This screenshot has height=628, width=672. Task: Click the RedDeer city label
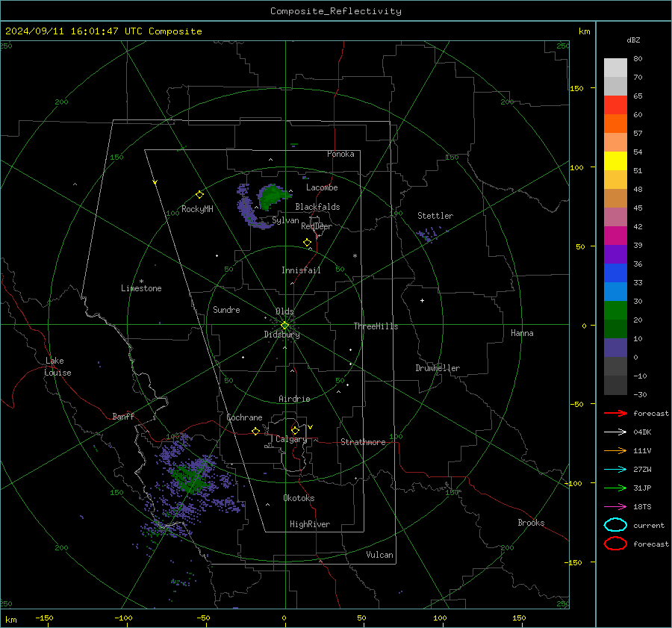(317, 226)
